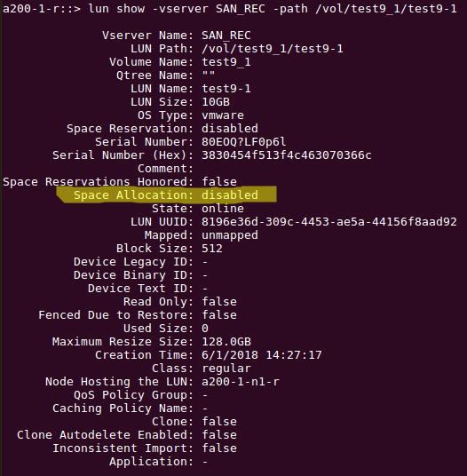
Task: Click the Inconsistent Import false value
Action: click(219, 448)
